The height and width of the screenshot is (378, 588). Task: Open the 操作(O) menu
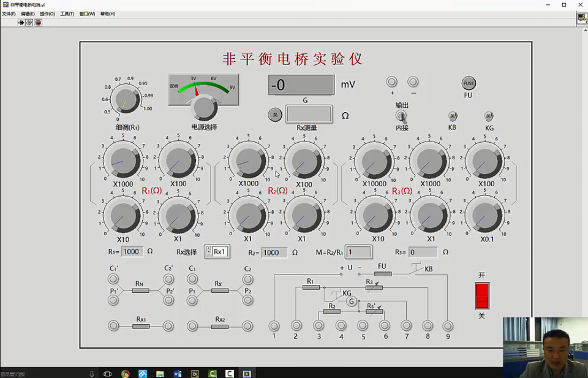pos(48,14)
